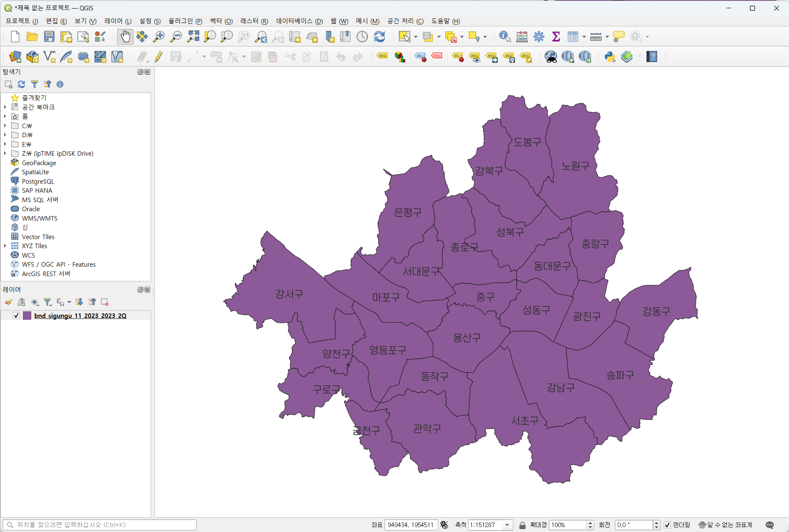Image resolution: width=789 pixels, height=532 pixels.
Task: Select the Pan Map hand tool
Action: [x=125, y=37]
